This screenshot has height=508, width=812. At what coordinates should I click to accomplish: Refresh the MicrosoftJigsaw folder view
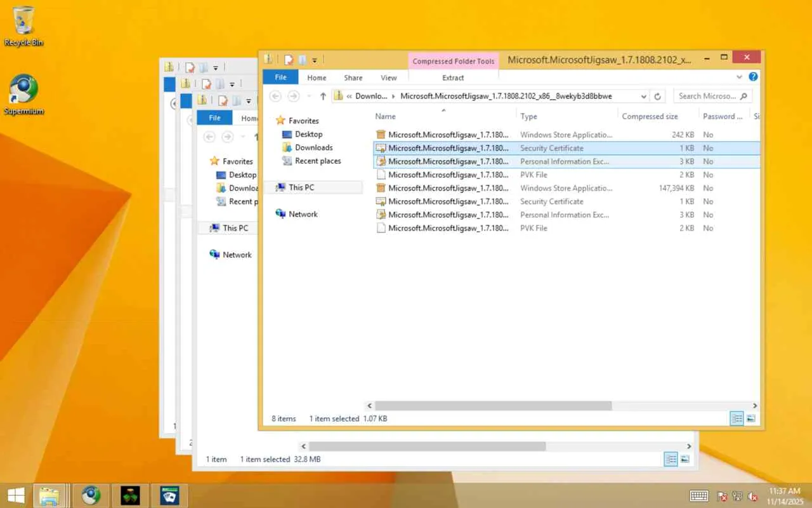658,97
